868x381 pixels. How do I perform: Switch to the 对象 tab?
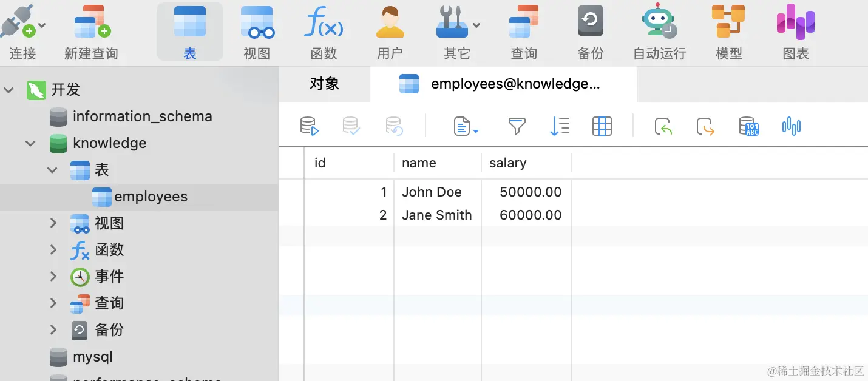pyautogui.click(x=325, y=84)
